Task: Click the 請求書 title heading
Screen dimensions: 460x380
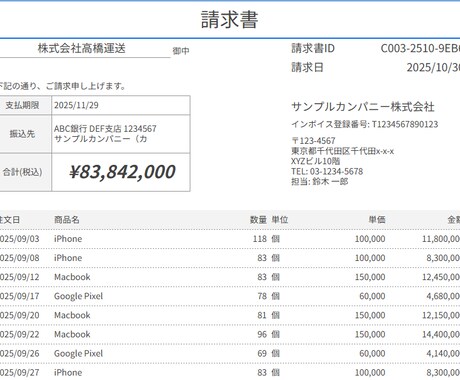Action: [229, 20]
